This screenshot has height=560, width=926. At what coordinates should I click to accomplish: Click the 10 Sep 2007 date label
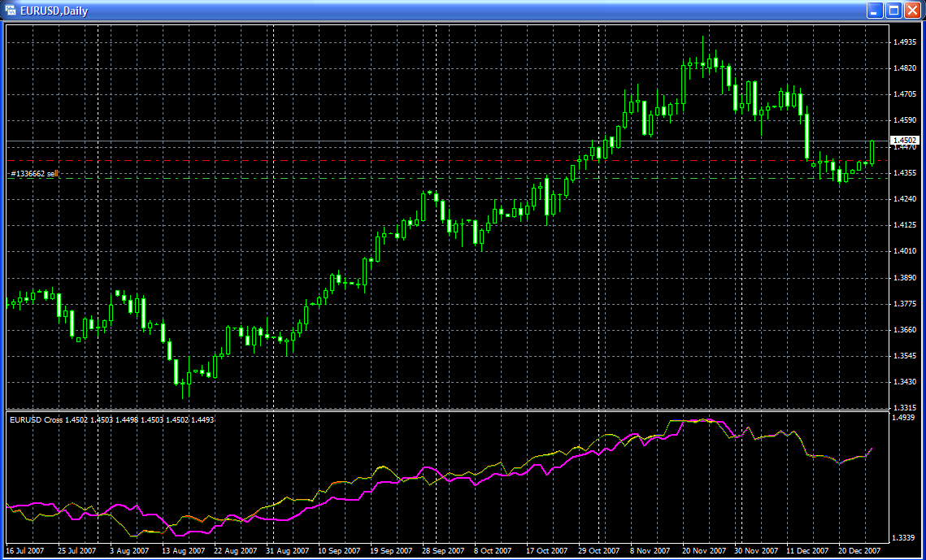pos(339,550)
